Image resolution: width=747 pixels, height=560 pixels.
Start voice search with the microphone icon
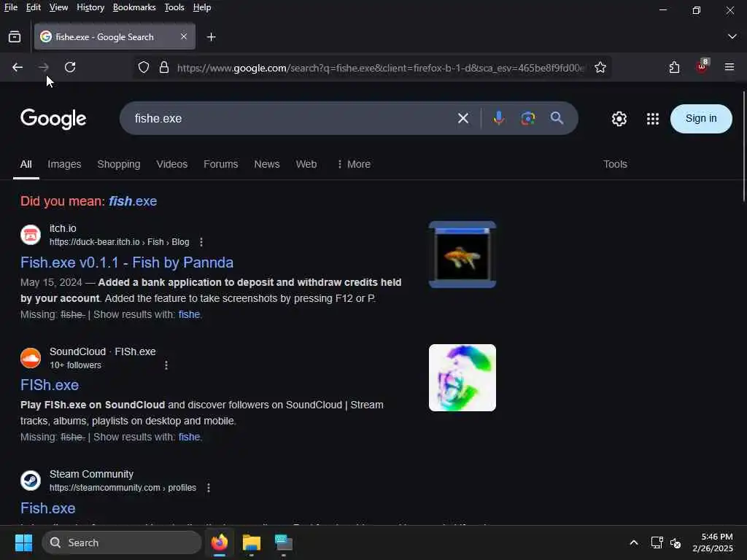pyautogui.click(x=498, y=118)
